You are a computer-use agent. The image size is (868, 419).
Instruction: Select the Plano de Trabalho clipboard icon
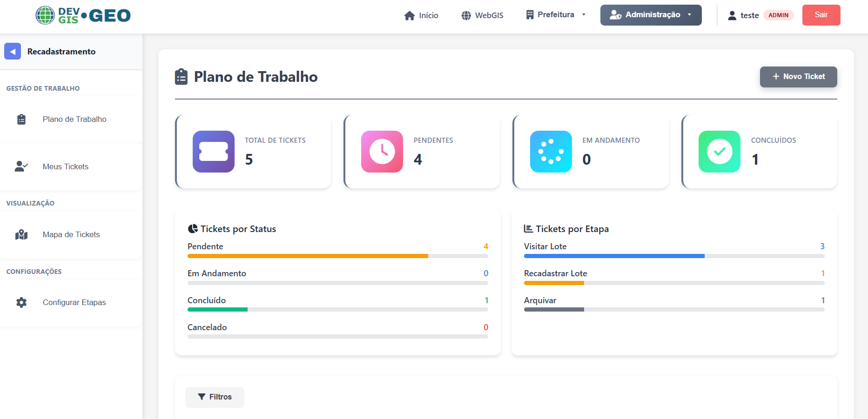pyautogui.click(x=21, y=119)
